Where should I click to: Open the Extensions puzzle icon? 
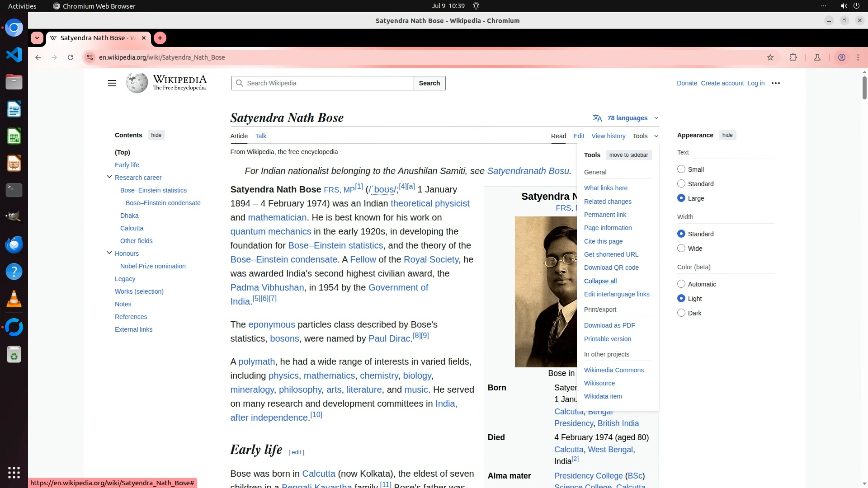[x=793, y=57]
